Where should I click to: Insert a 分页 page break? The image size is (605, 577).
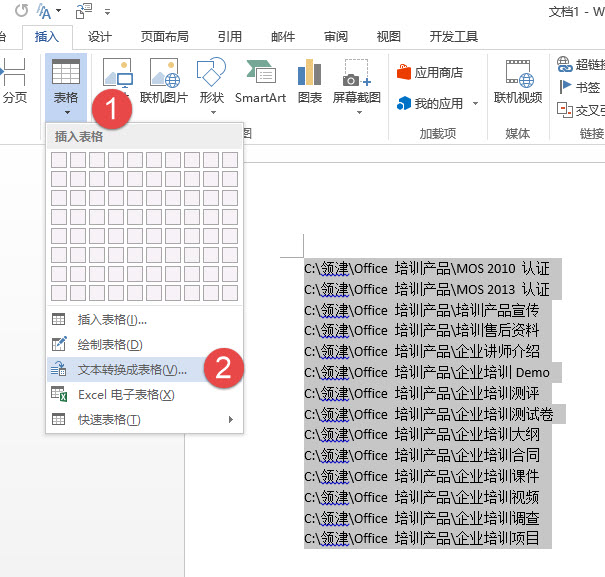click(x=15, y=81)
